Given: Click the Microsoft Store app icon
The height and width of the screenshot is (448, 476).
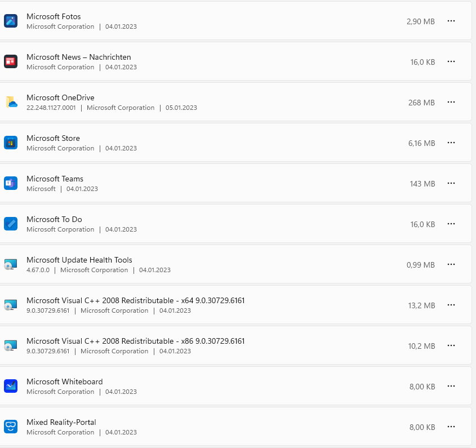Looking at the screenshot, I should [x=11, y=143].
